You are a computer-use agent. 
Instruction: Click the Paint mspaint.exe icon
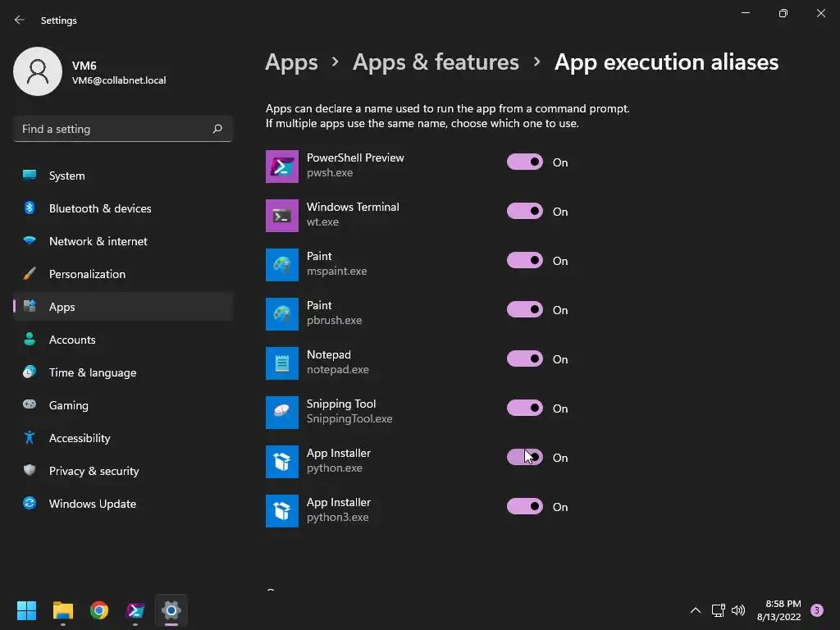281,264
